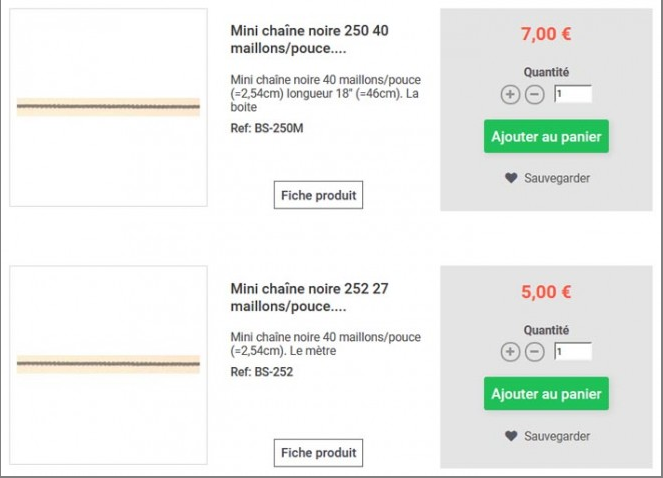Select Sauvegarder text for second product
Screen dimensions: 663x478
tap(557, 436)
